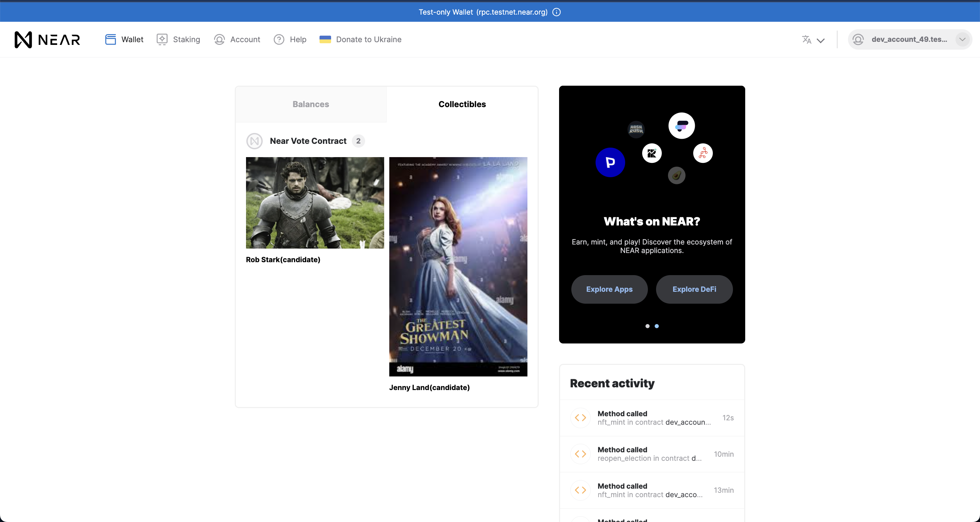
Task: Open the Jenny Land candidate NFT poster
Action: 458,267
